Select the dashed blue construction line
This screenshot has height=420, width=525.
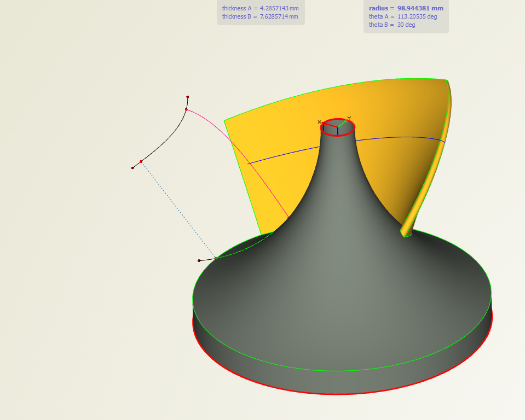[178, 209]
